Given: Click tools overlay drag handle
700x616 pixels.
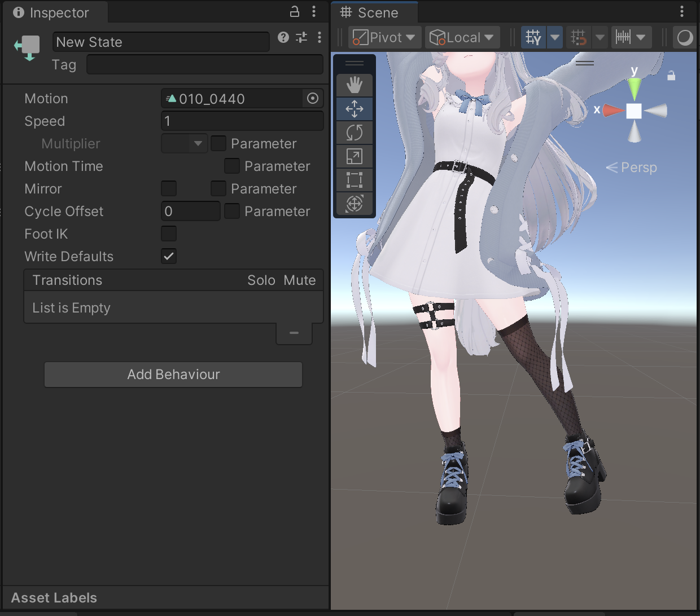Looking at the screenshot, I should pyautogui.click(x=355, y=63).
